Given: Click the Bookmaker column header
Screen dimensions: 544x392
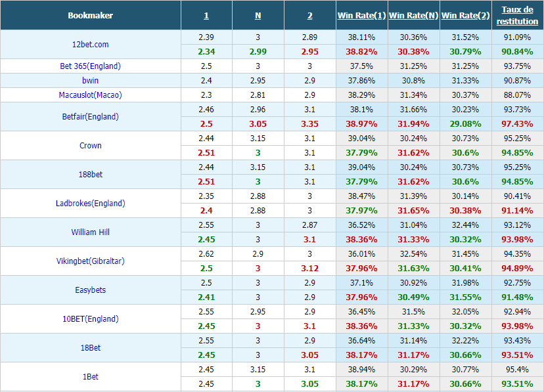Looking at the screenshot, I should 90,16.
